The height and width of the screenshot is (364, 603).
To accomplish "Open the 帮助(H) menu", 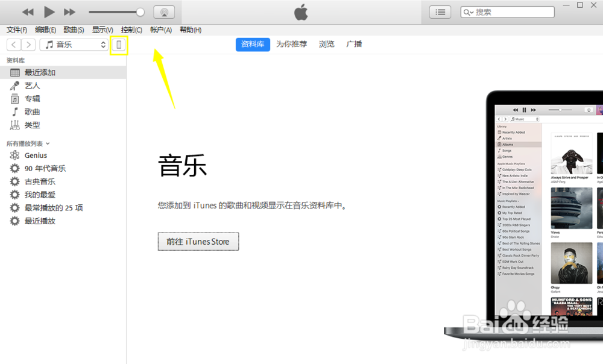I will [x=191, y=30].
